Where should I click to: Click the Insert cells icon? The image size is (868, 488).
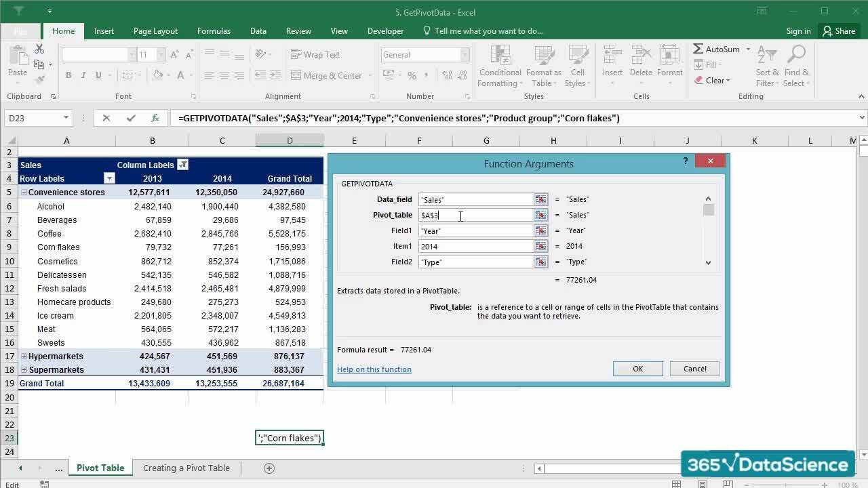[x=612, y=56]
